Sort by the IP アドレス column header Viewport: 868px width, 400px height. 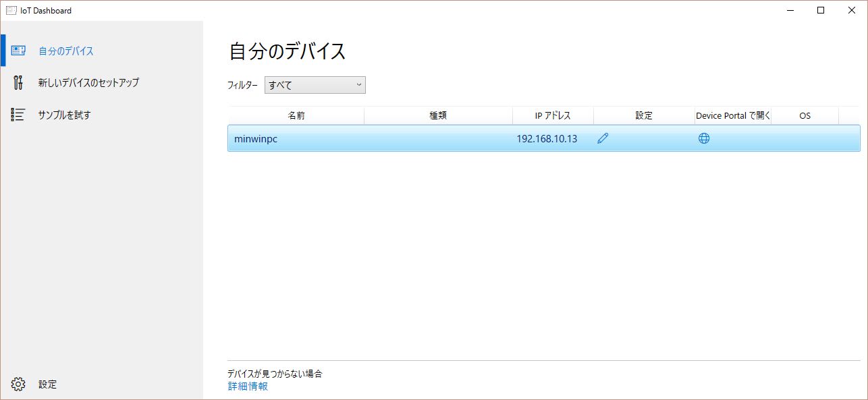[553, 115]
